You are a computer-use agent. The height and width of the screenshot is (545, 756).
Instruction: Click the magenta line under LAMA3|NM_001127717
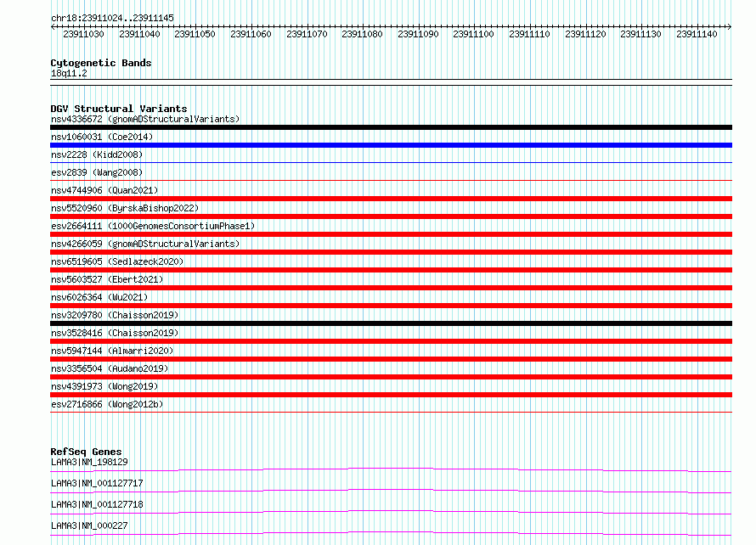pyautogui.click(x=391, y=491)
